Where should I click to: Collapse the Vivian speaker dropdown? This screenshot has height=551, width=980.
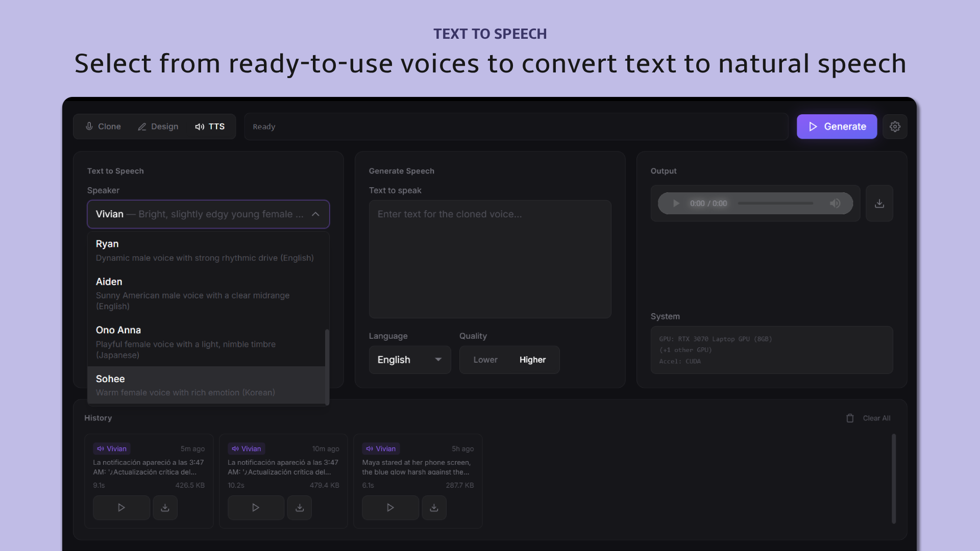[x=315, y=214]
